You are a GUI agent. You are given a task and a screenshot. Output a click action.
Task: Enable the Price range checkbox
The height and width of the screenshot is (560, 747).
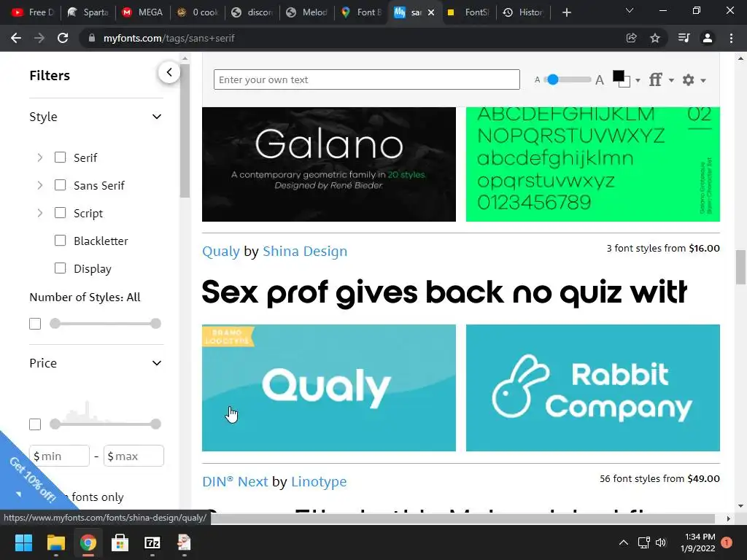point(35,424)
